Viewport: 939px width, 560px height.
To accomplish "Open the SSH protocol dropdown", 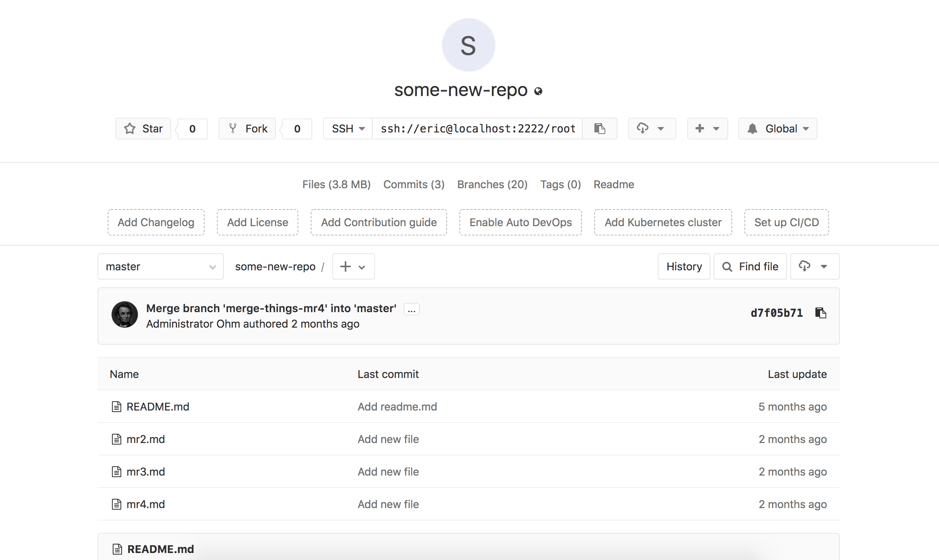I will click(x=348, y=129).
